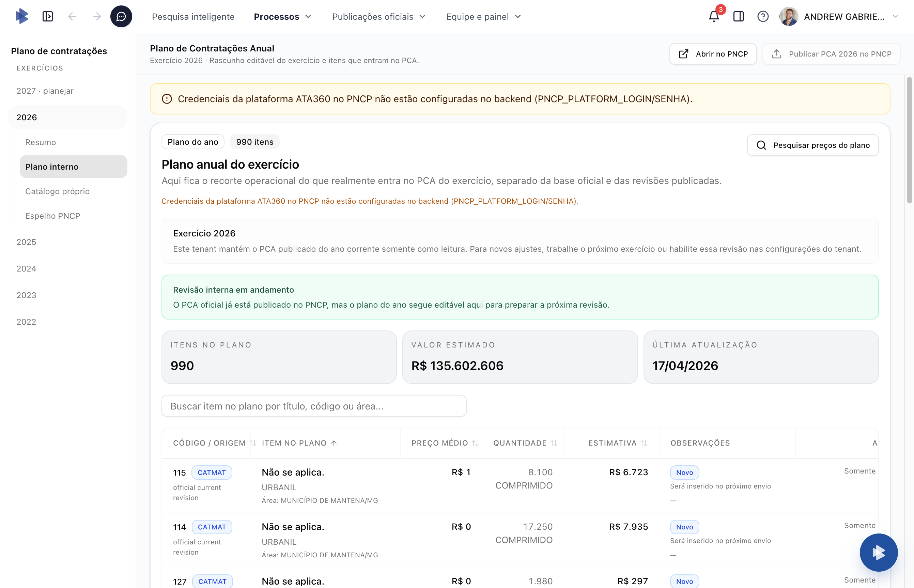Open the help question mark icon

(763, 16)
